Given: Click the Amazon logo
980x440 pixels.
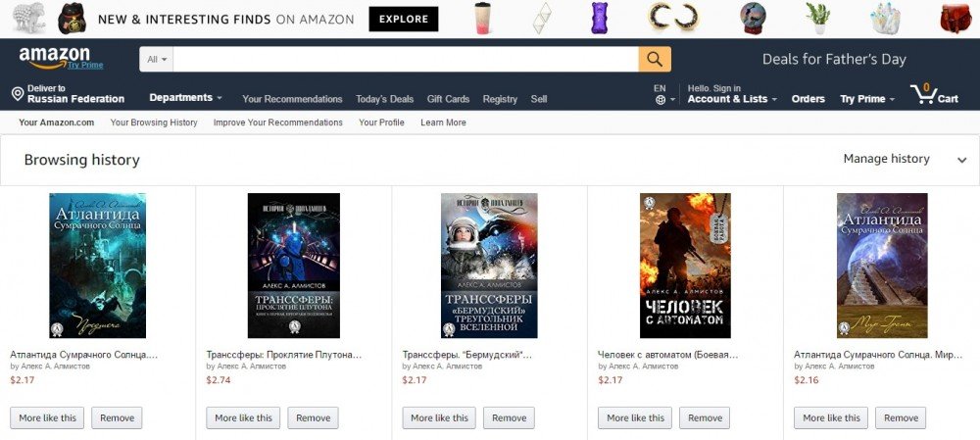Looking at the screenshot, I should (54, 57).
